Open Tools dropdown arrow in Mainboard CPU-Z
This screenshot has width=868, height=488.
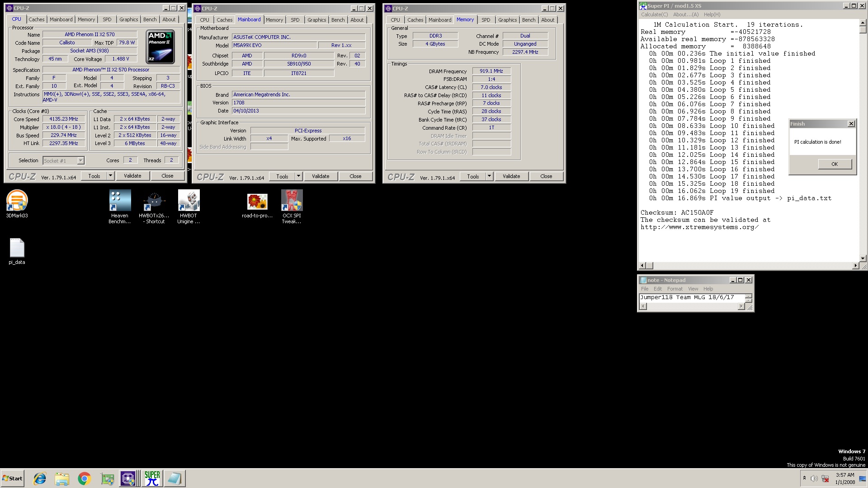[298, 176]
